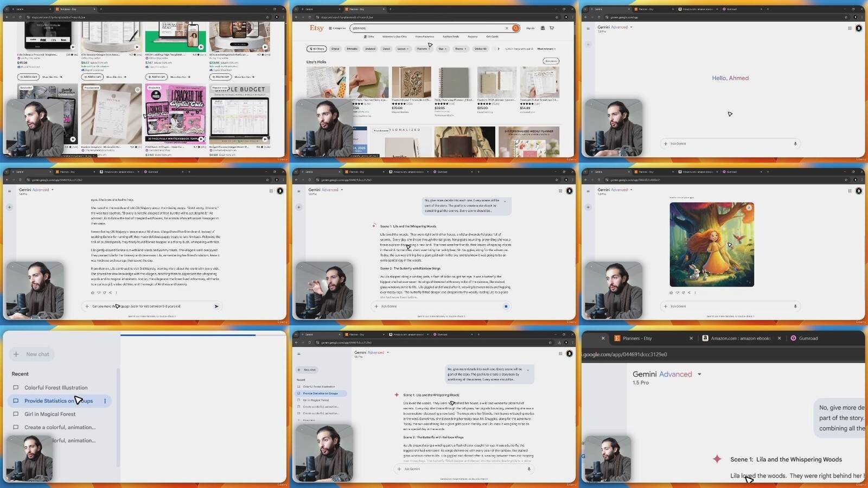Open the Etsy Categories menu
This screenshot has width=868, height=488.
point(337,28)
